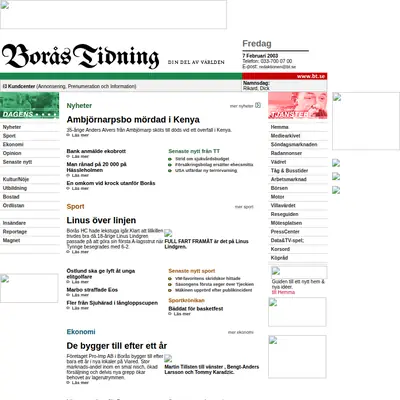The image size is (400, 400).
Task: Open Insändare in left menu
Action: pos(14,223)
